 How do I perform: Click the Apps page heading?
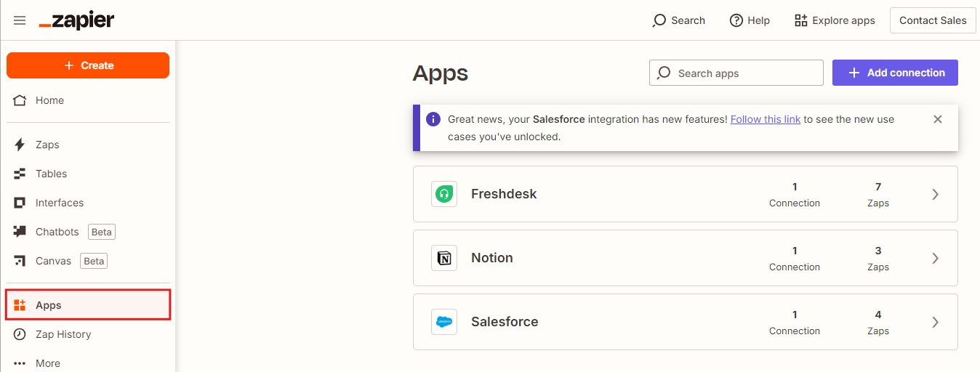pos(441,73)
